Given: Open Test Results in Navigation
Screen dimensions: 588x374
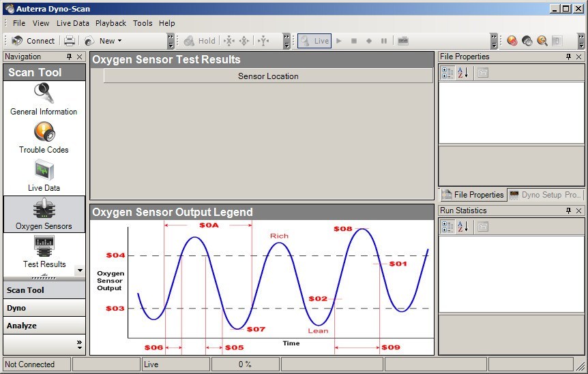Looking at the screenshot, I should tap(44, 252).
